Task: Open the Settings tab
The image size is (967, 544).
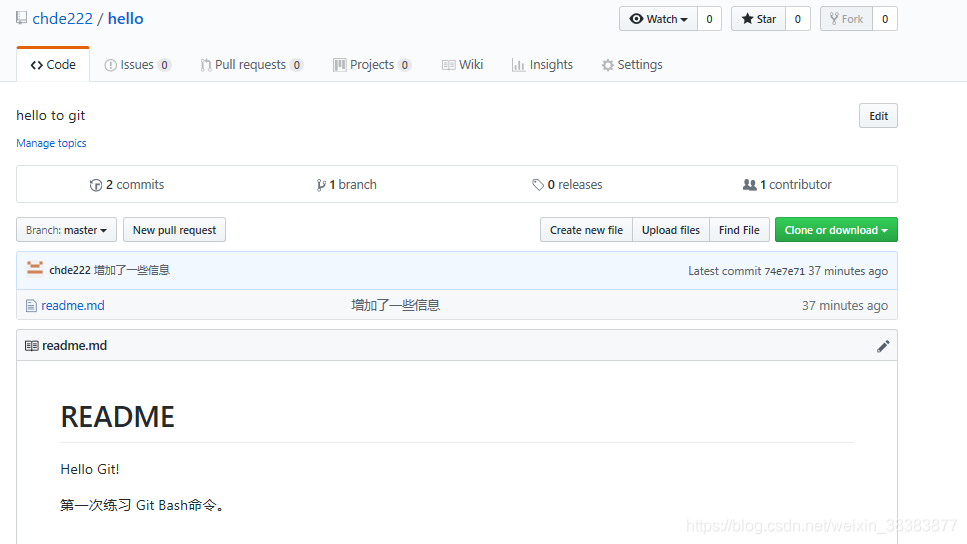Action: (632, 65)
